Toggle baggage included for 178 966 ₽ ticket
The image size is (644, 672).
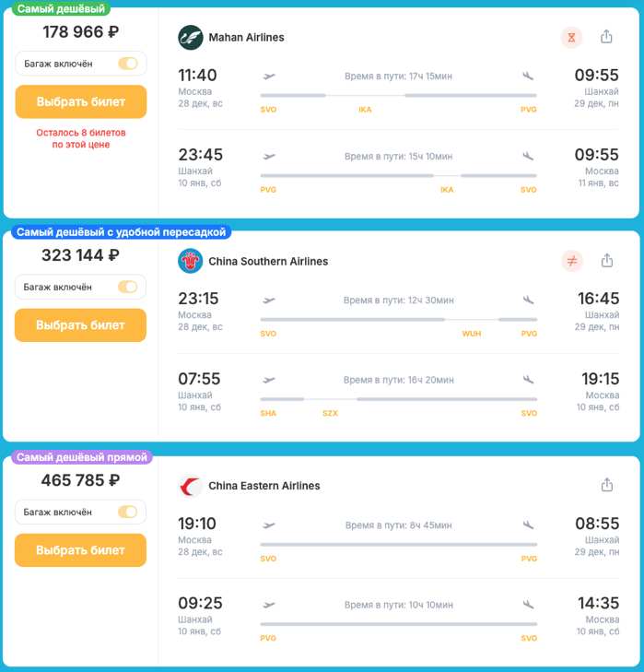pyautogui.click(x=127, y=64)
